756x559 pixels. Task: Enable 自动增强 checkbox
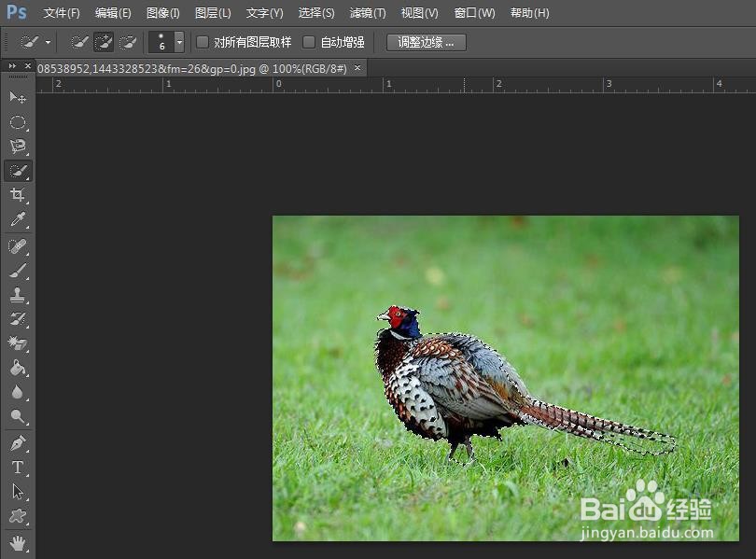(x=309, y=42)
